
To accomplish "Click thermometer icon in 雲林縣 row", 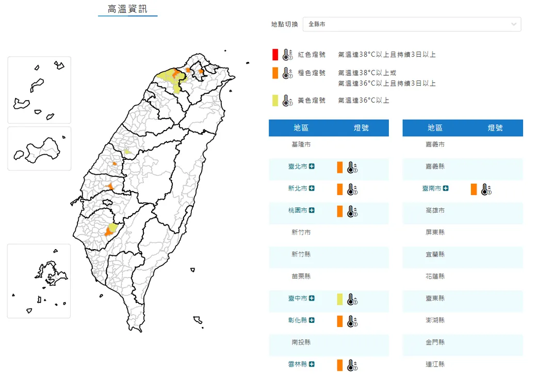I will point(352,365).
